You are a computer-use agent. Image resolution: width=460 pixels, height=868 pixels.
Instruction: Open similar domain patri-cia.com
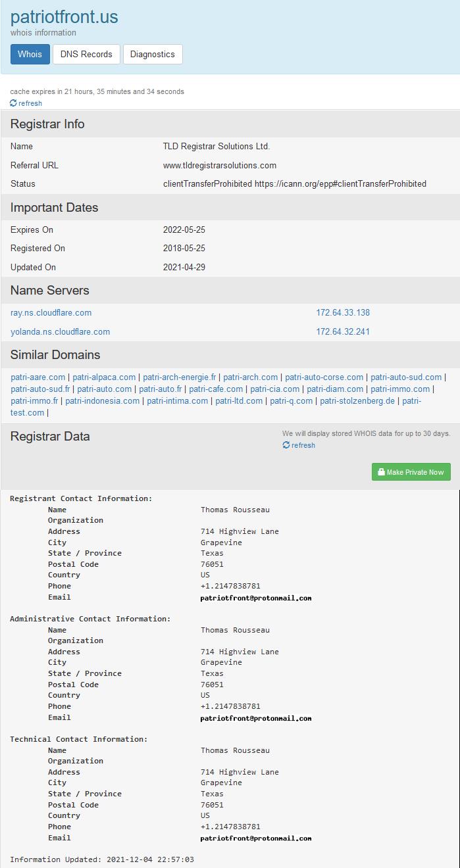point(275,389)
